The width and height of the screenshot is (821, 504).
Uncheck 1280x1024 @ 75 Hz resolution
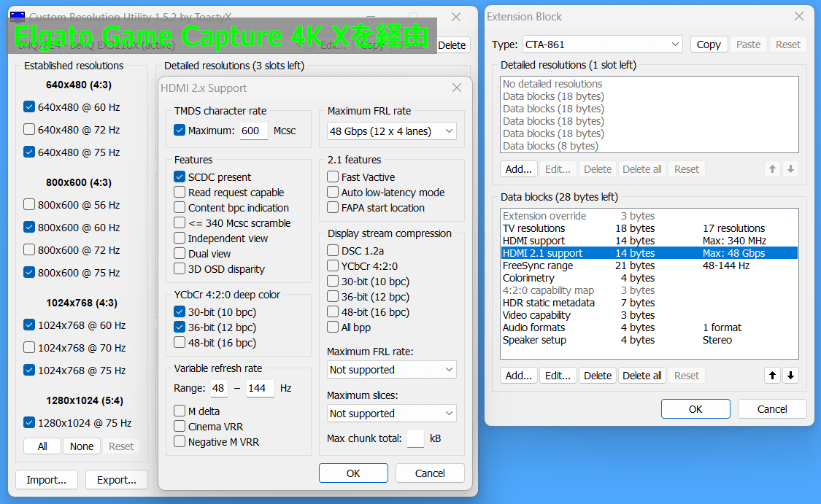29,422
